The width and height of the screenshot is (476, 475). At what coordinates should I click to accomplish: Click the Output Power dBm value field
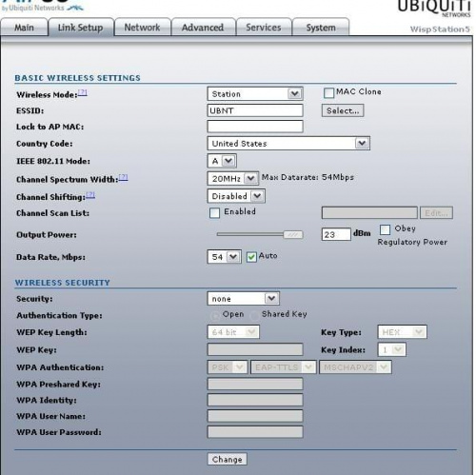(336, 234)
